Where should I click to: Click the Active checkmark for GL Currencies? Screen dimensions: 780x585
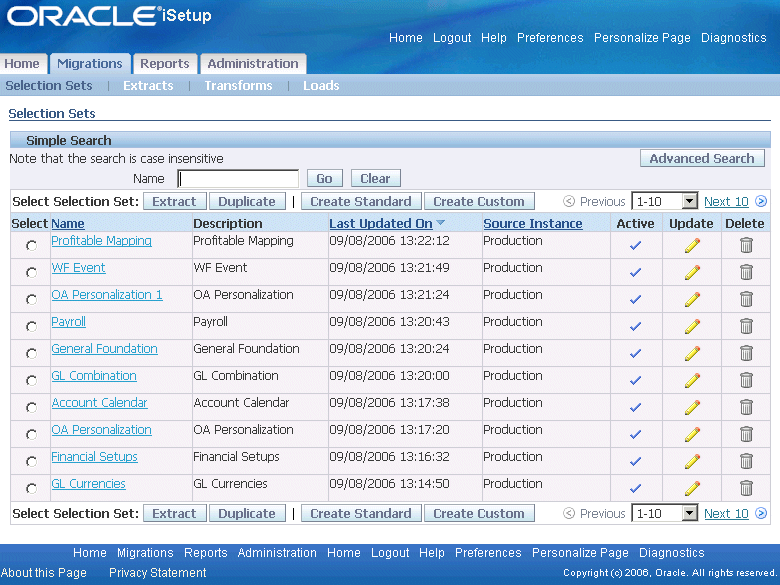[635, 488]
